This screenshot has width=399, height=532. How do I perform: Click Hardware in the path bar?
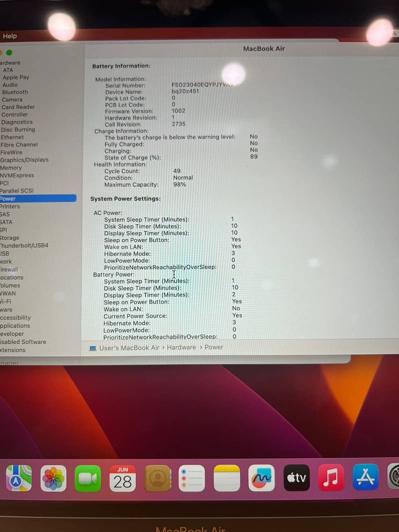point(181,347)
